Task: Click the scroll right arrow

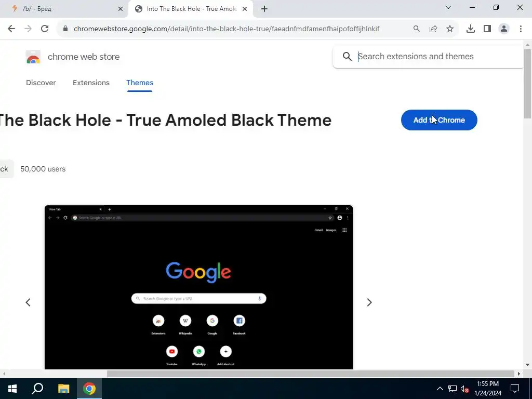Action: tap(519, 374)
